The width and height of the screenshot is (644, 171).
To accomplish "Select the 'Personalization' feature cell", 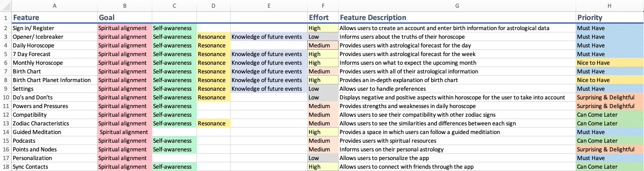I will coord(54,158).
